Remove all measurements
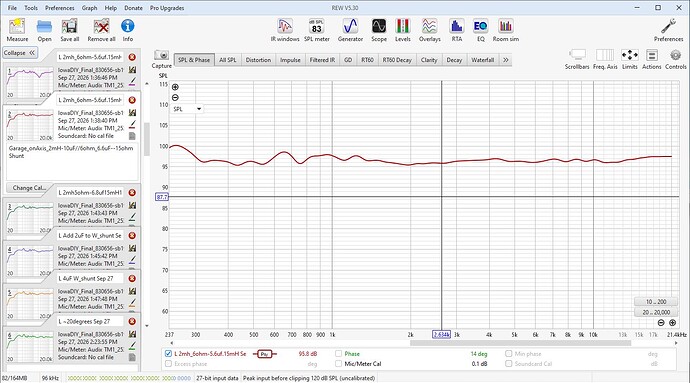The width and height of the screenshot is (690, 383). [x=101, y=30]
